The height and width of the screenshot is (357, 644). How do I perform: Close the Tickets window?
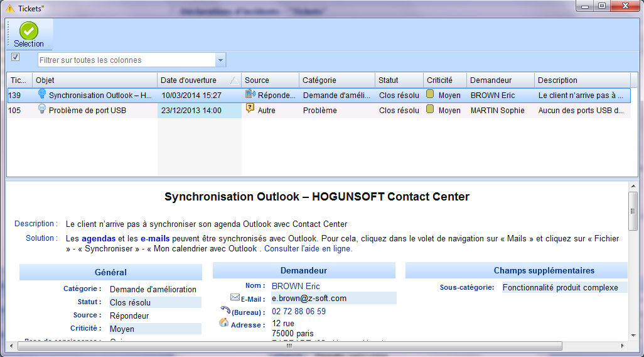click(x=625, y=6)
